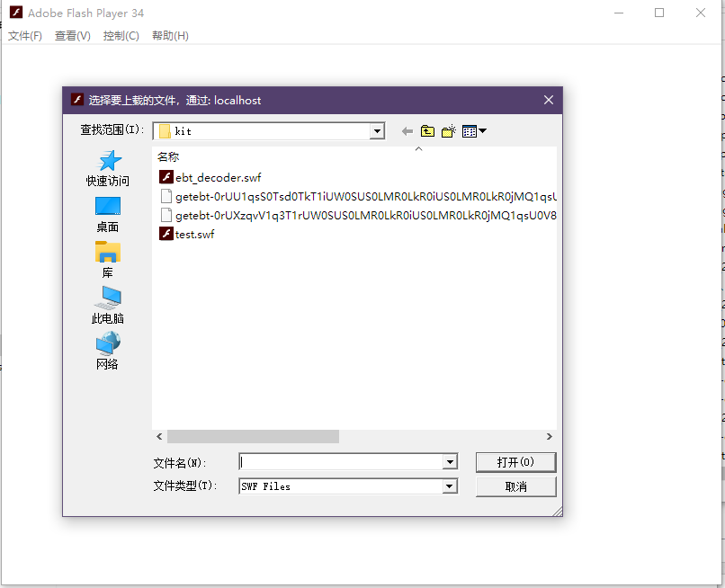The height and width of the screenshot is (588, 725).
Task: Sort files by the 名称 column header
Action: [x=168, y=157]
